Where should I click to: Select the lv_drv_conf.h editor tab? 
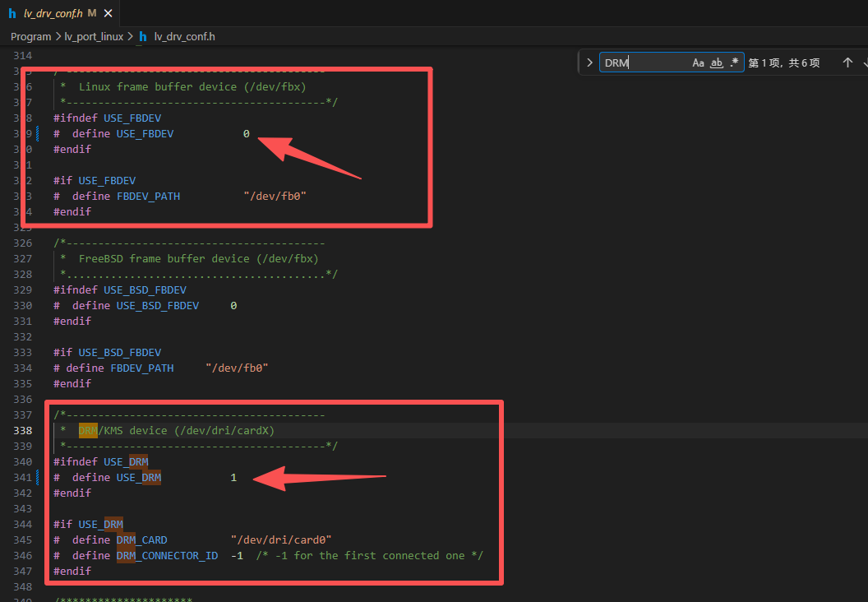[60, 12]
